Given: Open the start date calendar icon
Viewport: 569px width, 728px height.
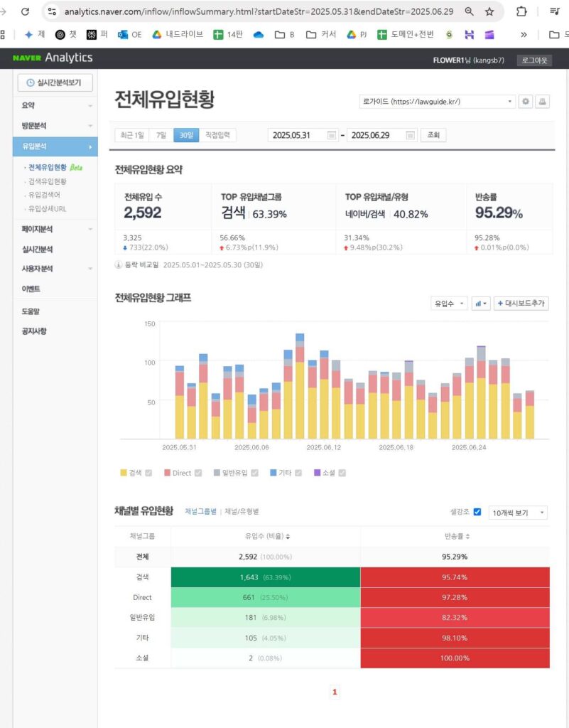Looking at the screenshot, I should [332, 135].
